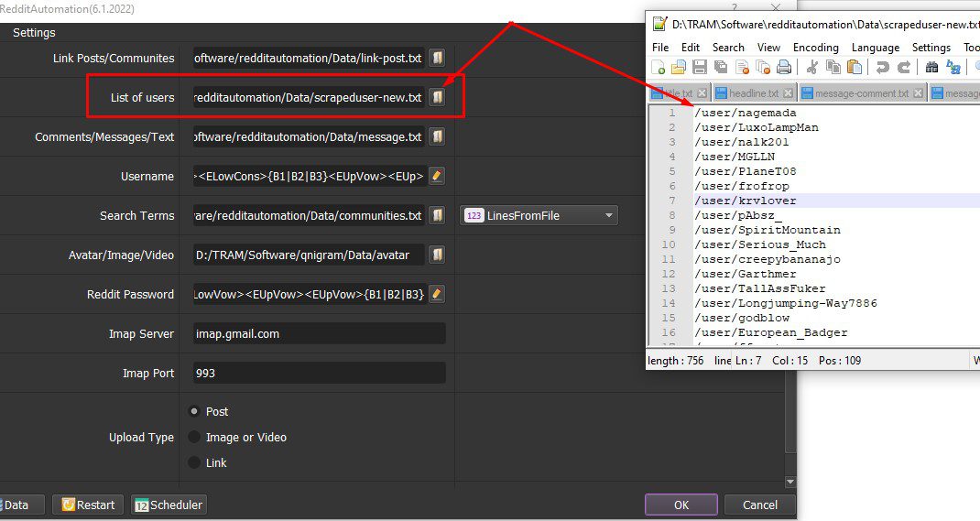Click the Copy icon in Notepad++ toolbar

tap(833, 68)
